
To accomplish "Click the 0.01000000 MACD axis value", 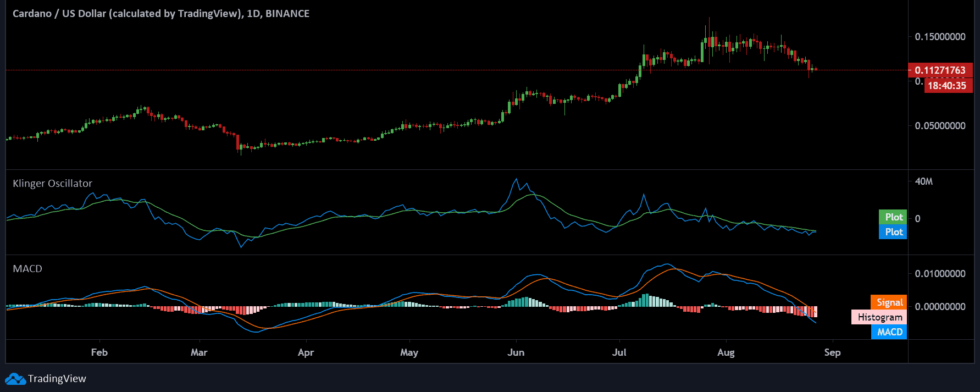I will 940,274.
